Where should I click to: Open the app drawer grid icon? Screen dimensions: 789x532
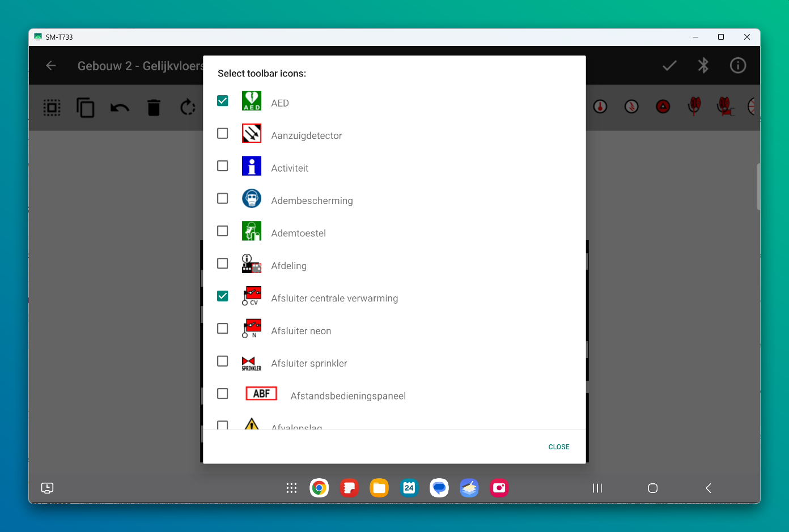pos(291,488)
